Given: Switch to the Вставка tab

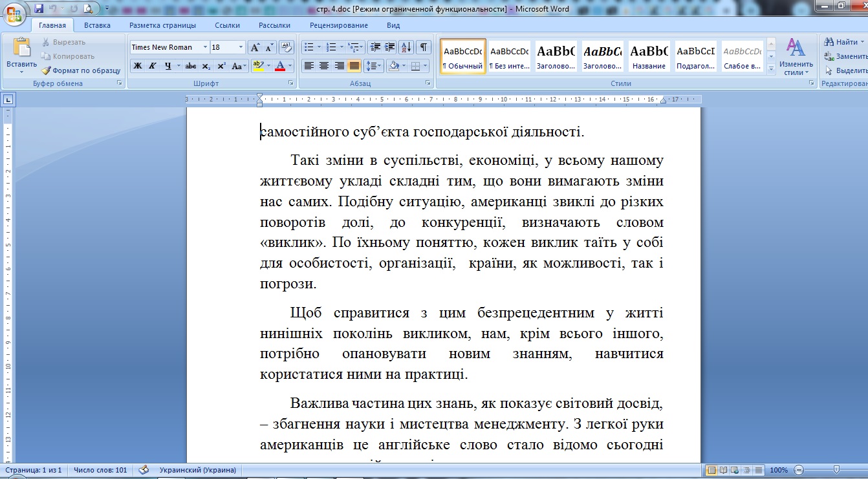Looking at the screenshot, I should [97, 25].
